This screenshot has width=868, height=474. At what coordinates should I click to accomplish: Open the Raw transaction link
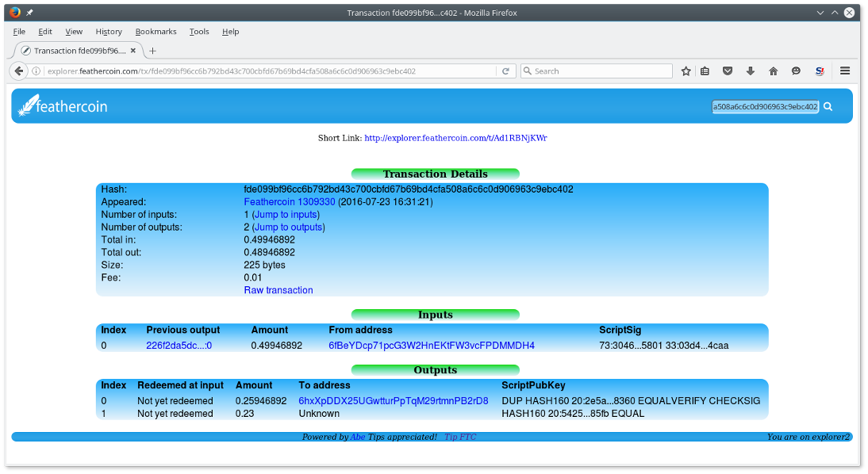(278, 290)
